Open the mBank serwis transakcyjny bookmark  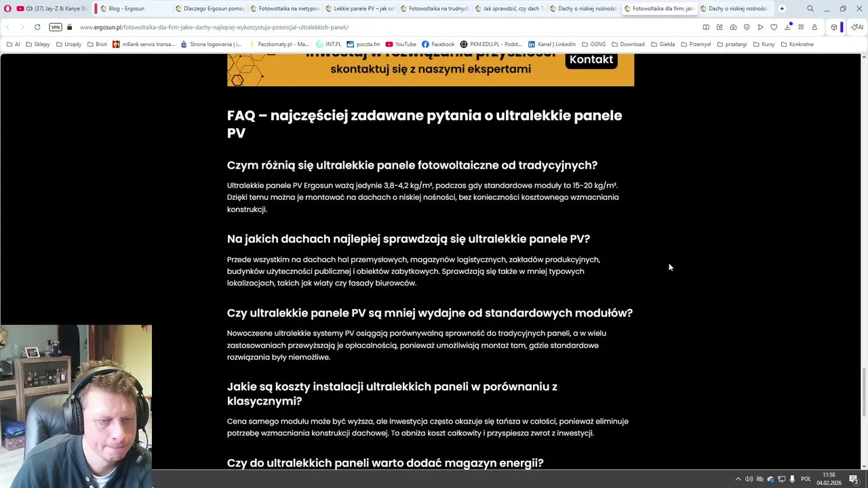[x=144, y=44]
